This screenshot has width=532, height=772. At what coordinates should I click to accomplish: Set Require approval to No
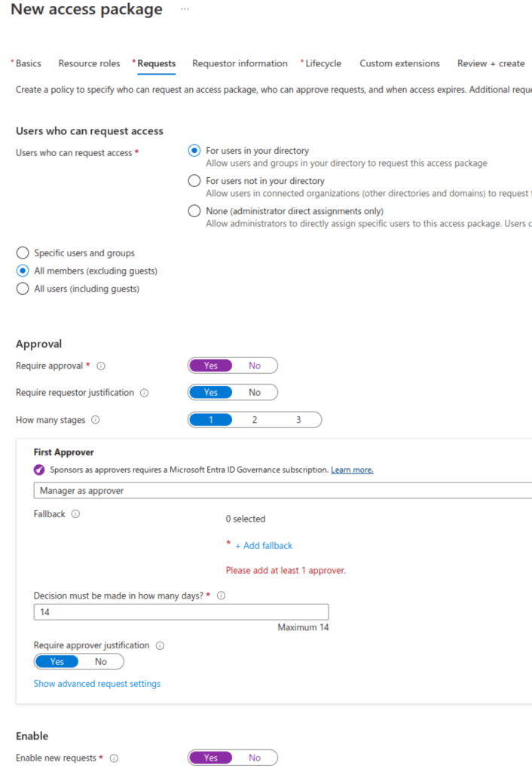pyautogui.click(x=255, y=366)
